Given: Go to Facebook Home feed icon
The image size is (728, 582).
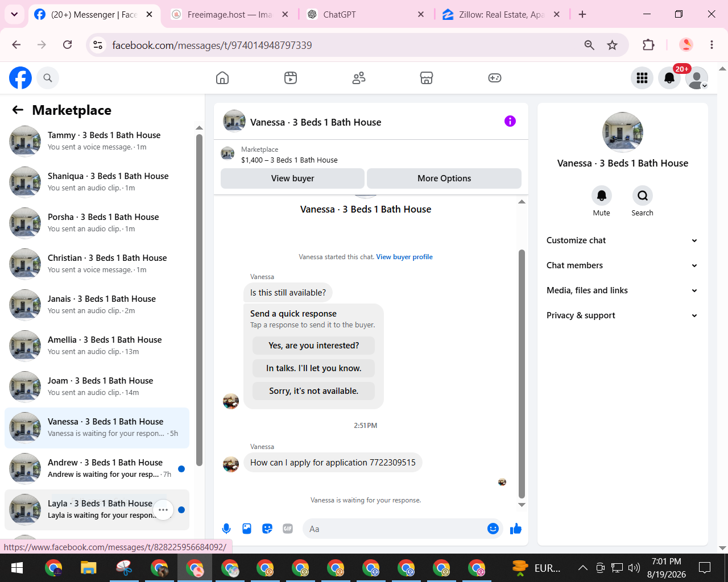Looking at the screenshot, I should 222,78.
